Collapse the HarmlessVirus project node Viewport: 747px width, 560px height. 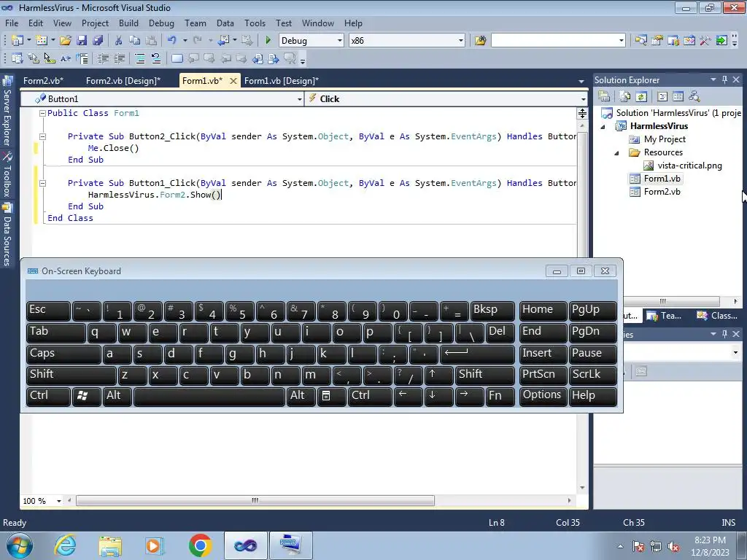[603, 127]
